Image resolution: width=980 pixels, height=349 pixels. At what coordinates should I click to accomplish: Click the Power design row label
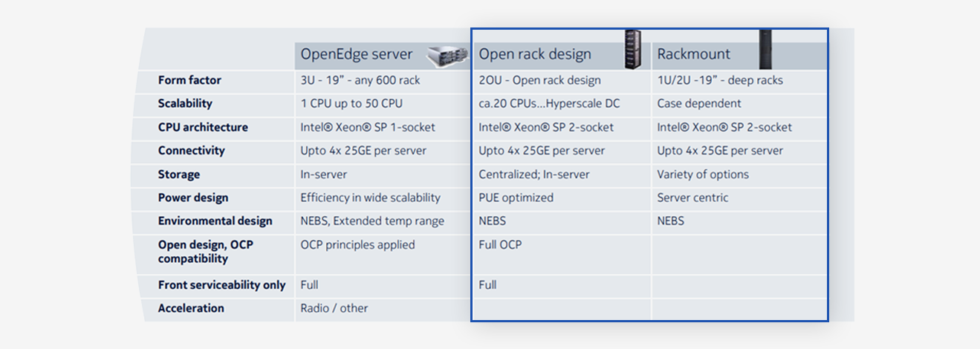[192, 198]
